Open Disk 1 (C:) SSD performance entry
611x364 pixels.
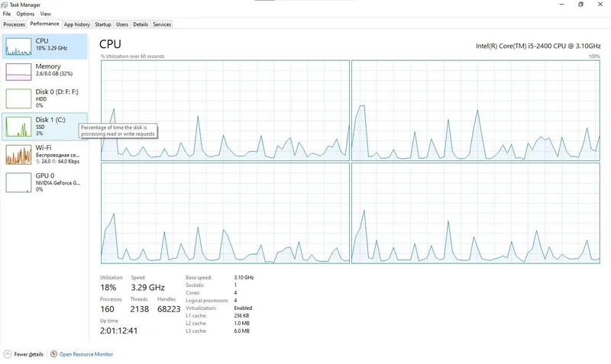point(44,127)
